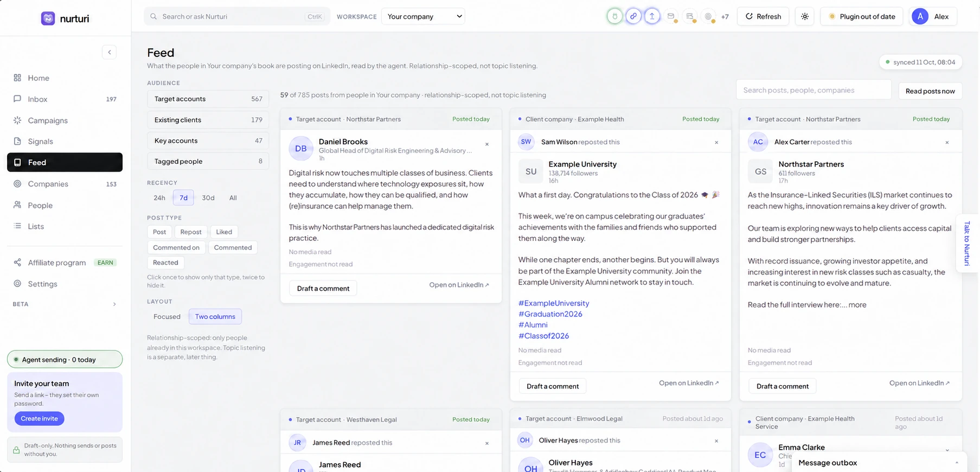The height and width of the screenshot is (472, 980).
Task: Click the Affiliate program share icon
Action: point(17,263)
